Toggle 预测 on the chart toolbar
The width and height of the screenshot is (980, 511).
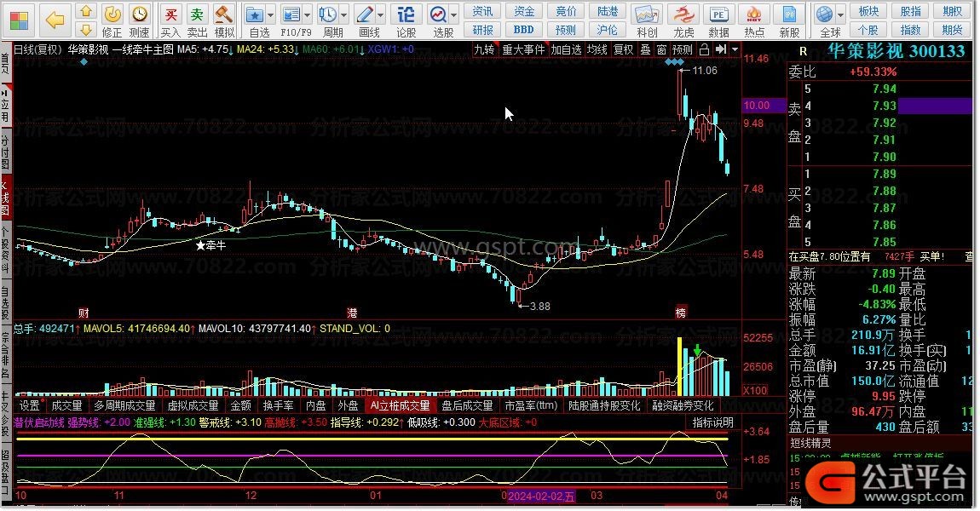point(682,49)
